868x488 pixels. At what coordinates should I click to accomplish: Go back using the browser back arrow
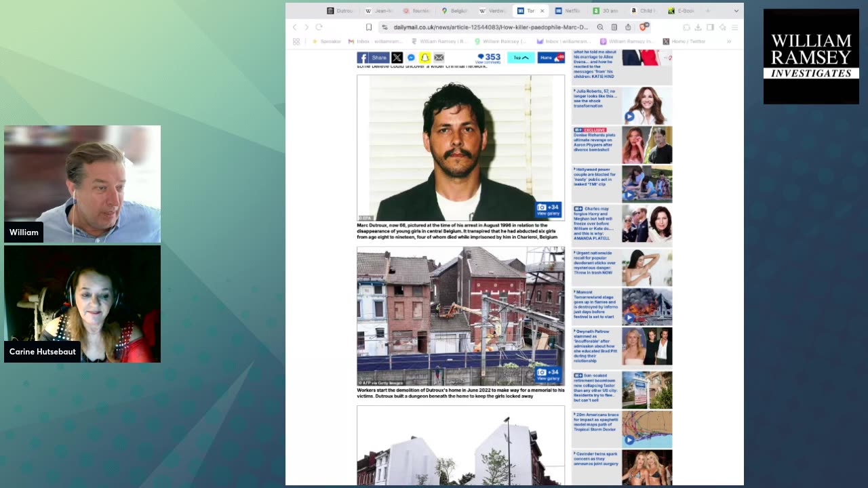[295, 27]
